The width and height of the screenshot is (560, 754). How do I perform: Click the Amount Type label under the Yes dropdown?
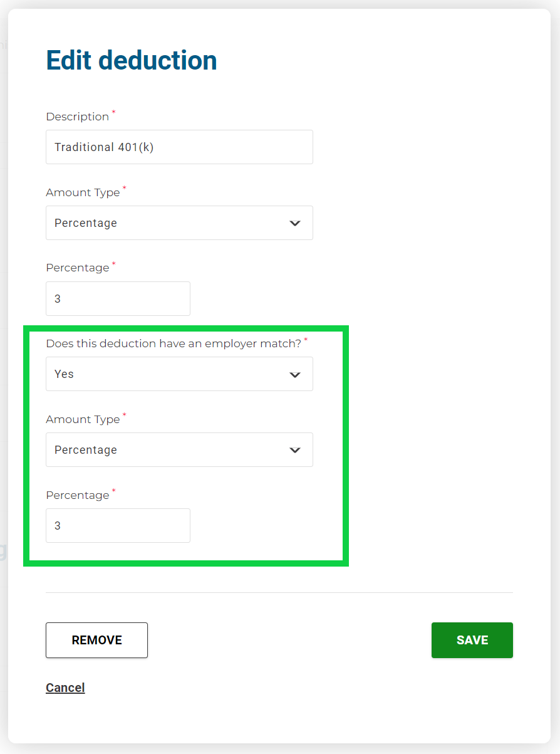(x=83, y=419)
